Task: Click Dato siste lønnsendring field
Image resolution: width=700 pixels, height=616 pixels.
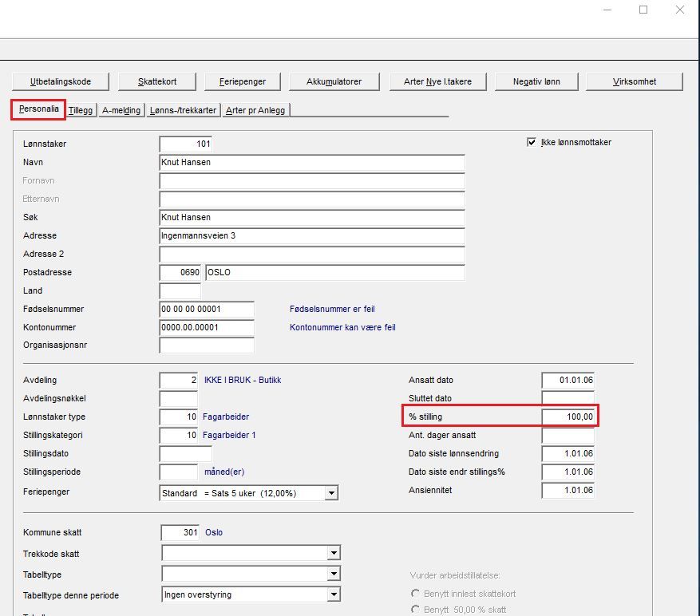Action: tap(568, 453)
